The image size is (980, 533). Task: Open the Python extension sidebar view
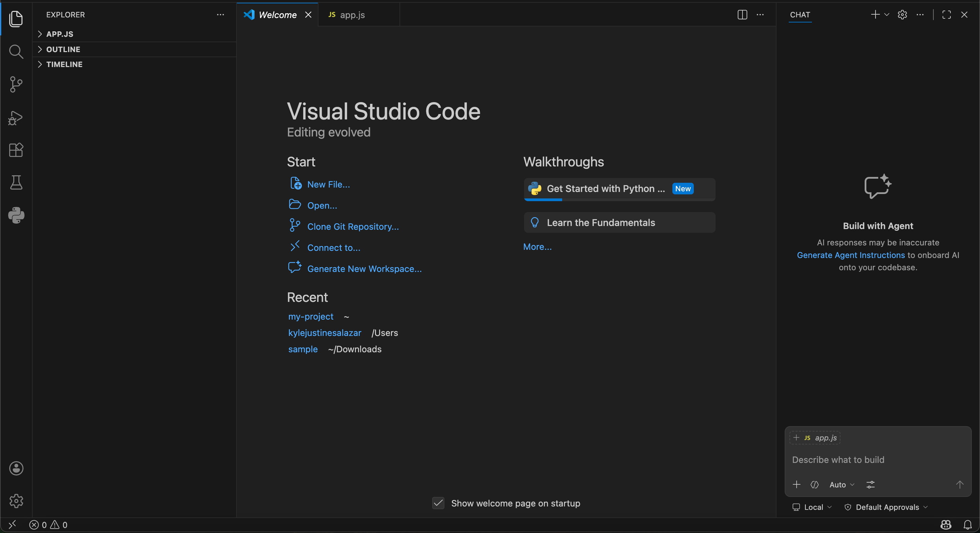[x=16, y=215]
